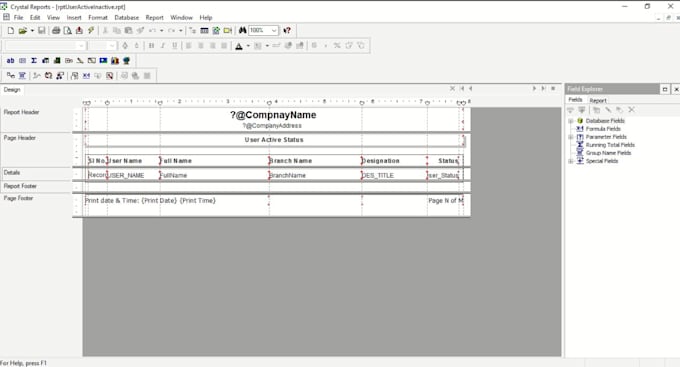Click the Insert Box icon
This screenshot has height=367, width=680.
[92, 61]
